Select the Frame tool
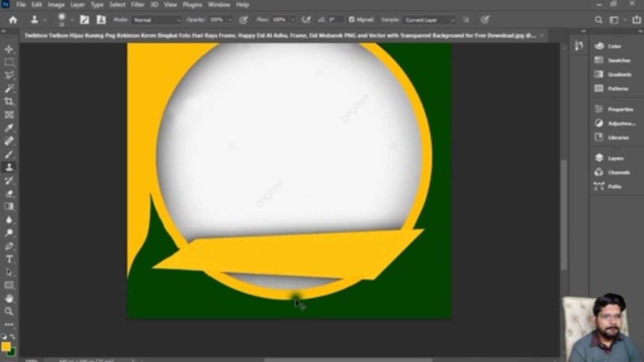This screenshot has height=362, width=644. (9, 115)
